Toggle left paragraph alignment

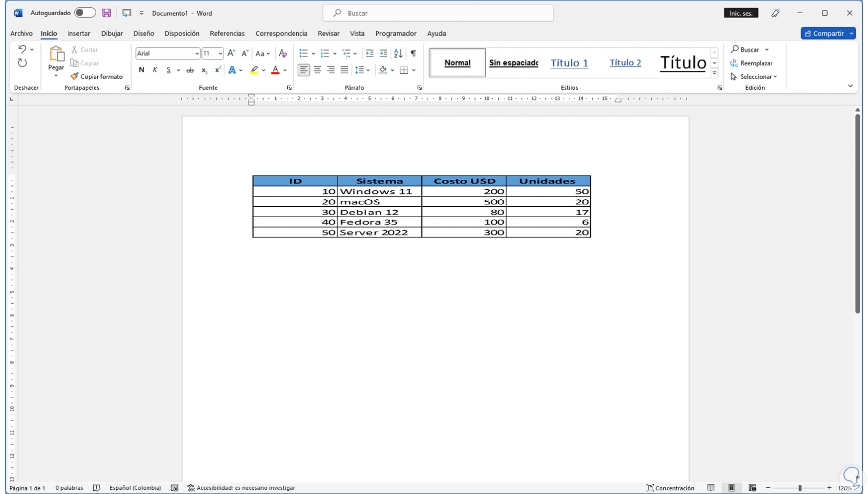point(304,70)
